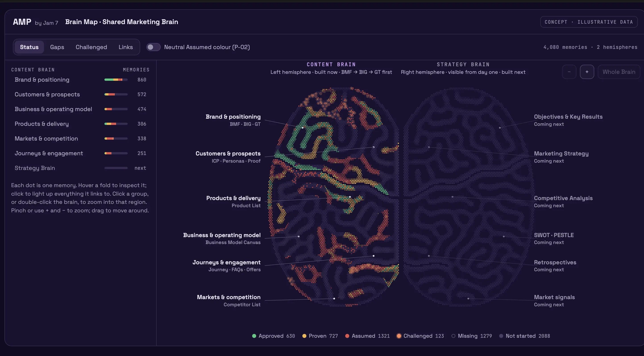Viewport: 644px width, 356px height.
Task: Click the '4,080 memories · 2 hemispheres' text
Action: coord(590,47)
